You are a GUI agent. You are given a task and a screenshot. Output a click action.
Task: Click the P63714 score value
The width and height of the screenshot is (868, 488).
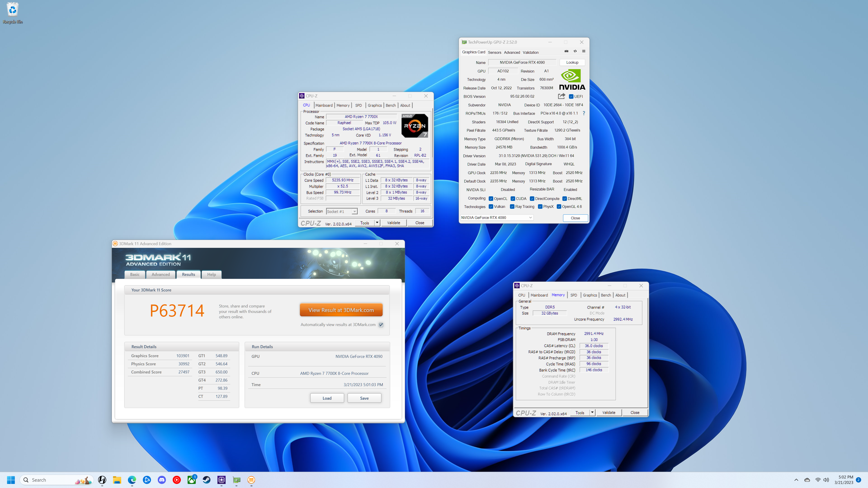pos(177,310)
